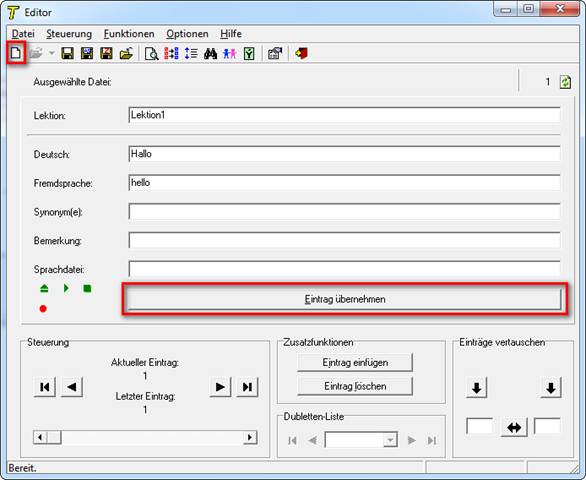
Task: Jump to the last entry in Steuerung
Action: pyautogui.click(x=247, y=387)
